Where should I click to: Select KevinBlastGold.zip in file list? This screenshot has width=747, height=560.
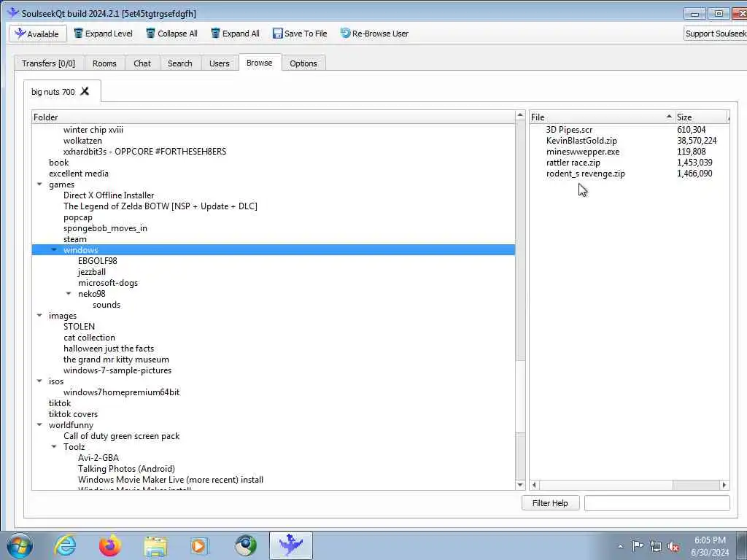click(581, 141)
